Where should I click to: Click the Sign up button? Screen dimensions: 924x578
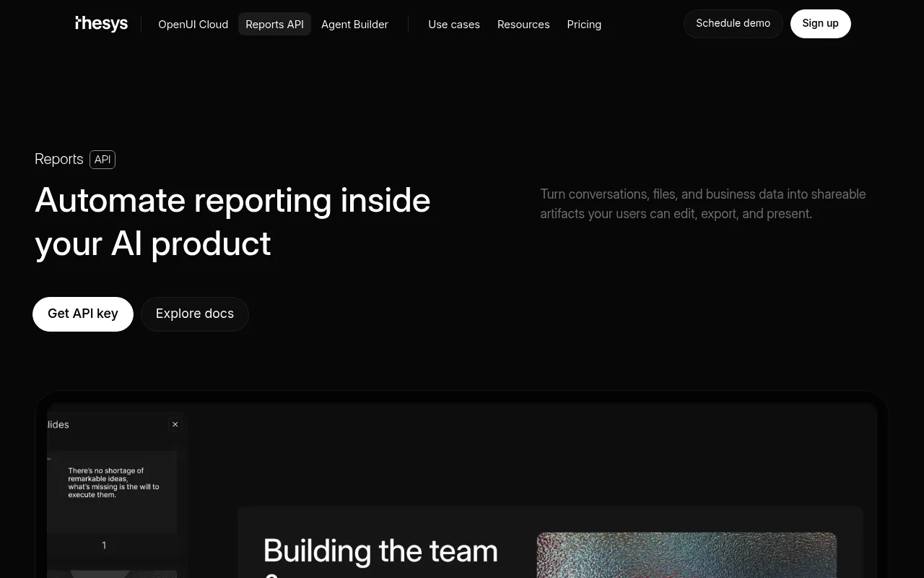(821, 24)
